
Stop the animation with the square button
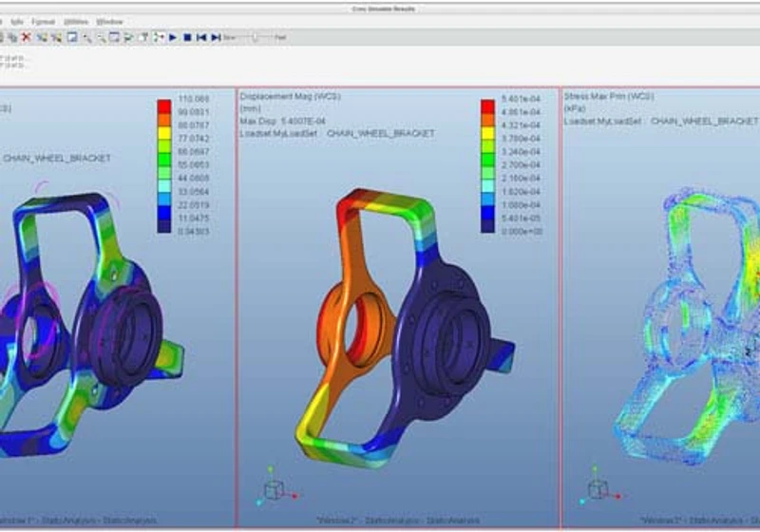[x=187, y=37]
